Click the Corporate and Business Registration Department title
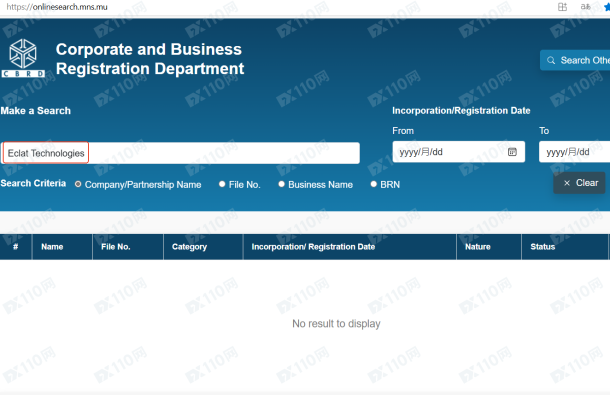The height and width of the screenshot is (395, 610). (150, 59)
